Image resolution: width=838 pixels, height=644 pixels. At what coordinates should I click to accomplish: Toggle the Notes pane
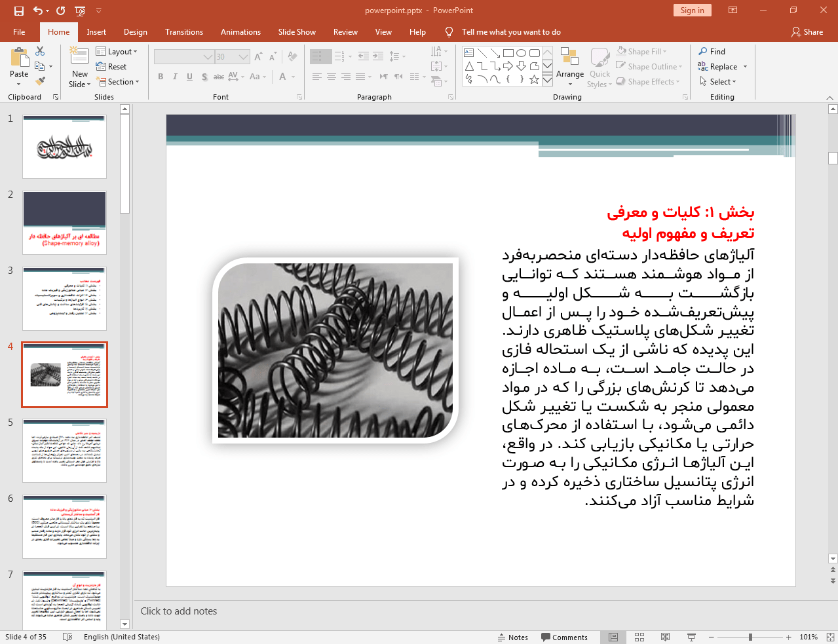coord(512,637)
